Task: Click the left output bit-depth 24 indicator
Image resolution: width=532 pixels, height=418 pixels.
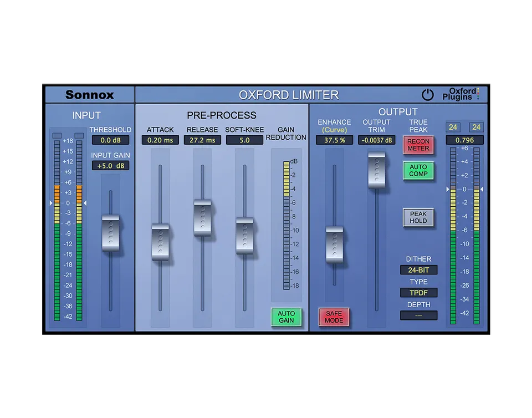Action: [453, 128]
